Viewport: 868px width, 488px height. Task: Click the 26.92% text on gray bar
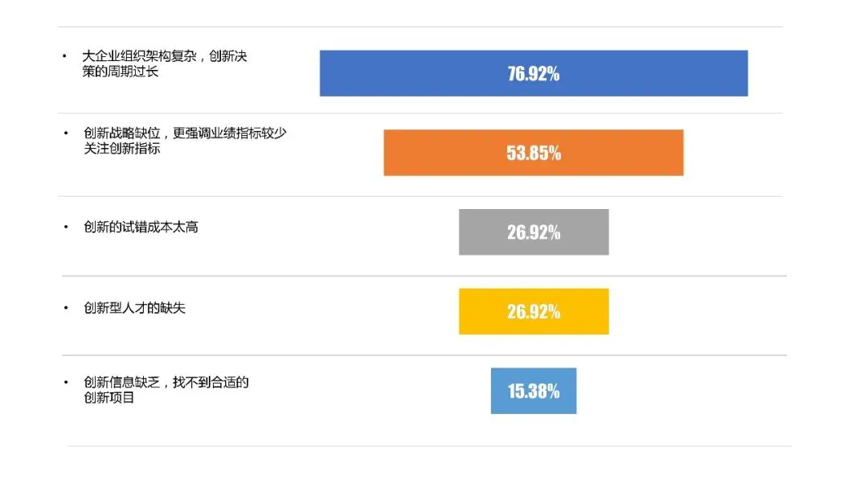534,232
